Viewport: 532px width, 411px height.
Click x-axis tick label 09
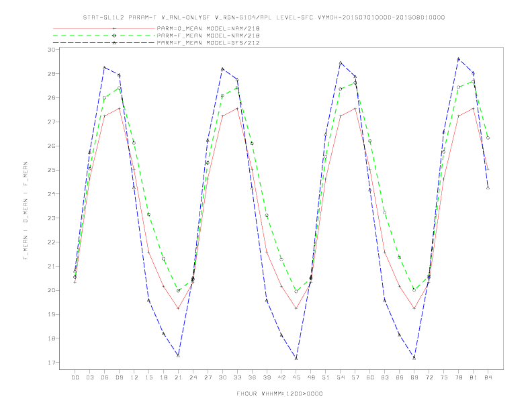[119, 377]
